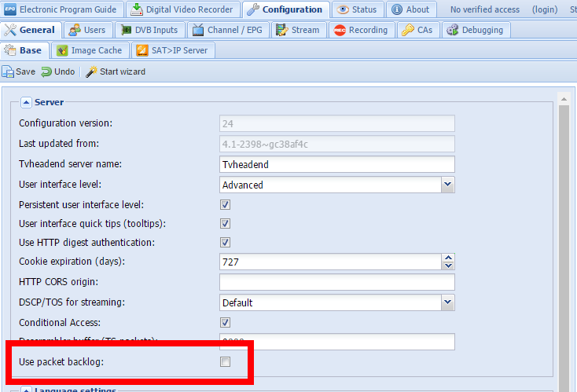
Task: Enable Use packet backlog checkbox
Action: point(226,361)
